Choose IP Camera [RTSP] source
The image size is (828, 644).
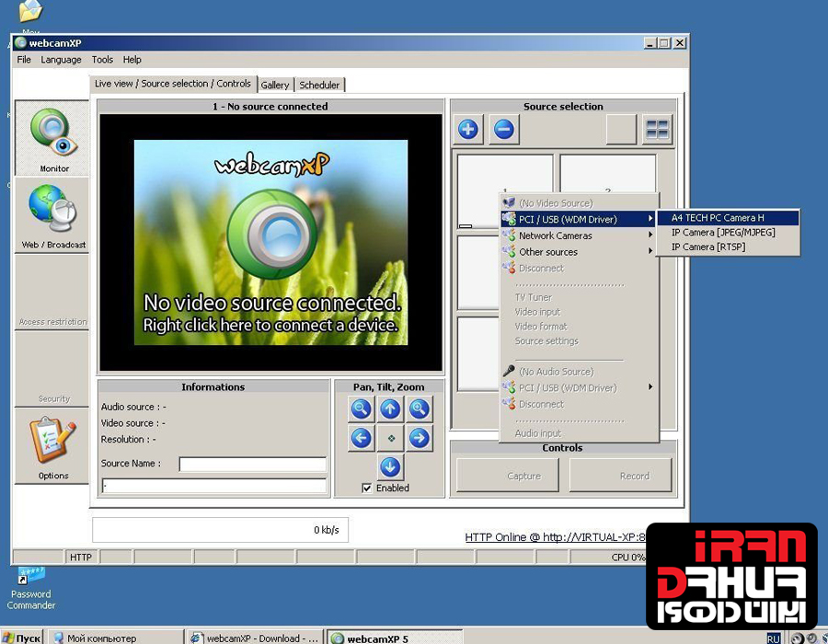729,247
